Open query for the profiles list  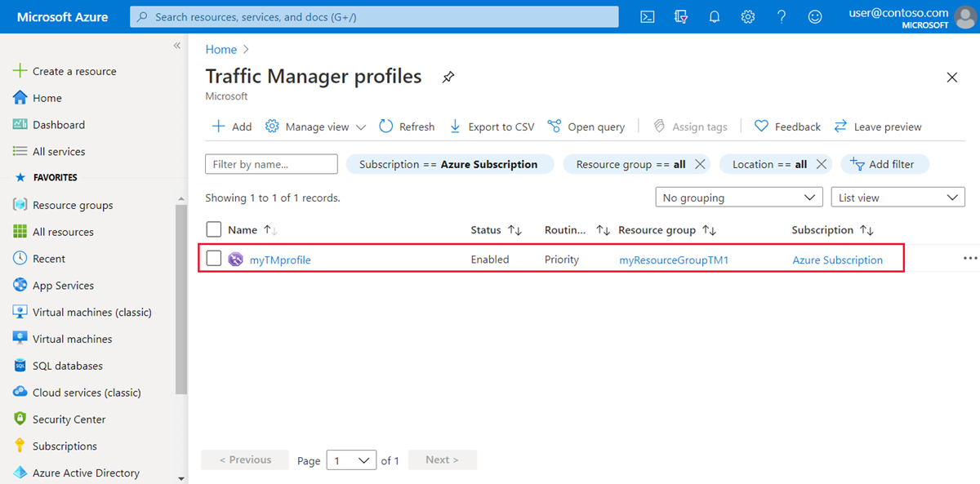[x=586, y=127]
